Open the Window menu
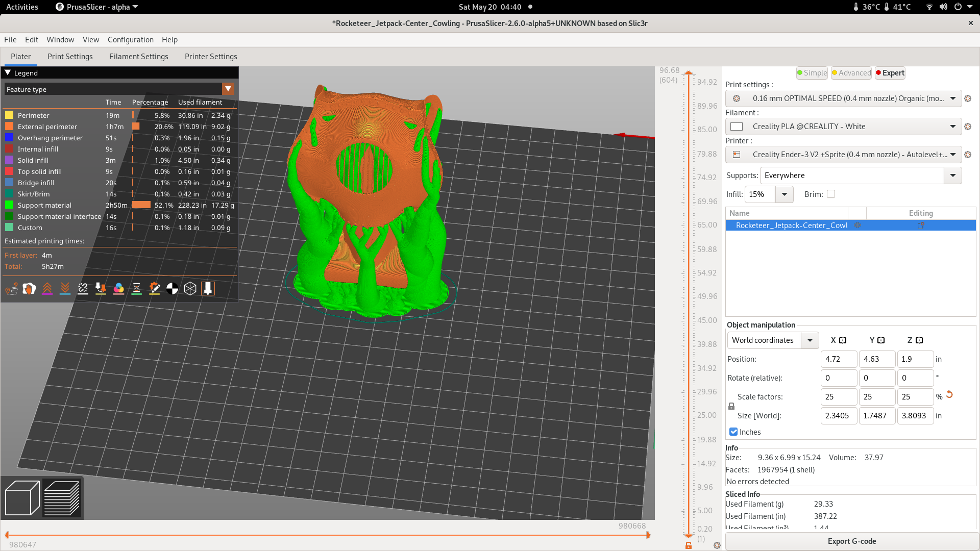980x551 pixels. [x=60, y=40]
